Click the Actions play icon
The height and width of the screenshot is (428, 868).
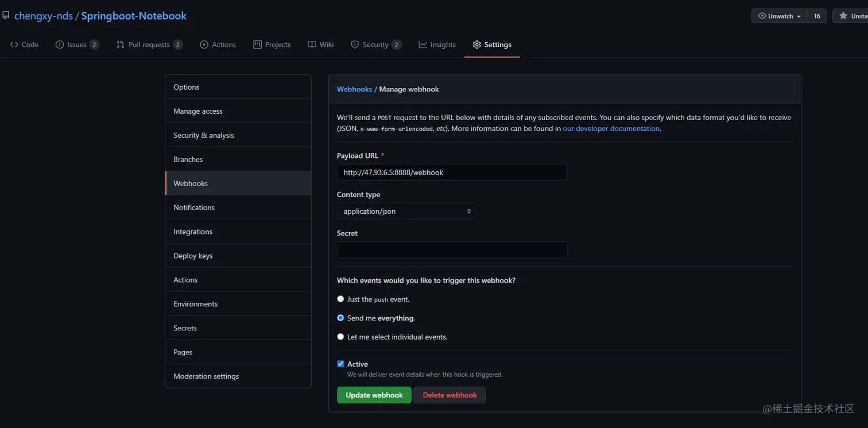[204, 45]
